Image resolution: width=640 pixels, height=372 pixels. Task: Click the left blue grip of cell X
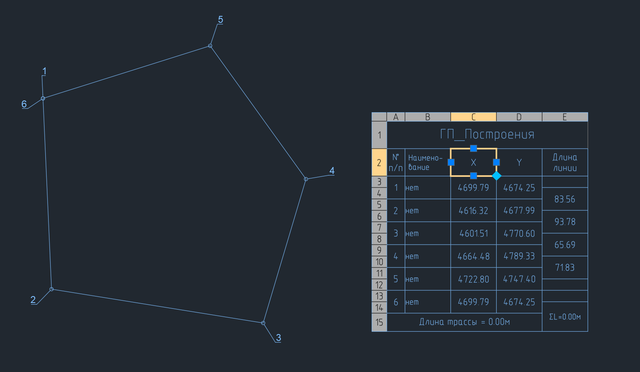click(x=451, y=163)
